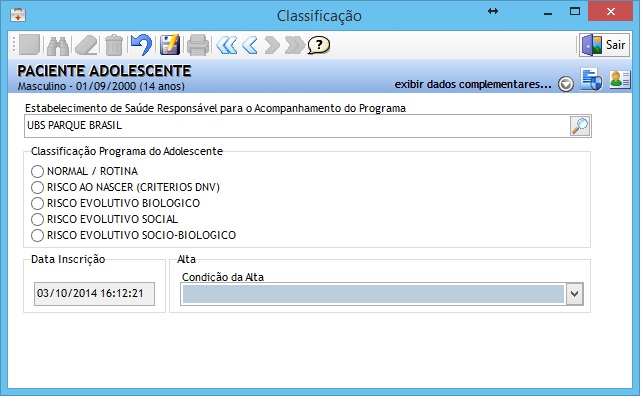
Task: Open help speech bubble question icon
Action: coord(319,45)
